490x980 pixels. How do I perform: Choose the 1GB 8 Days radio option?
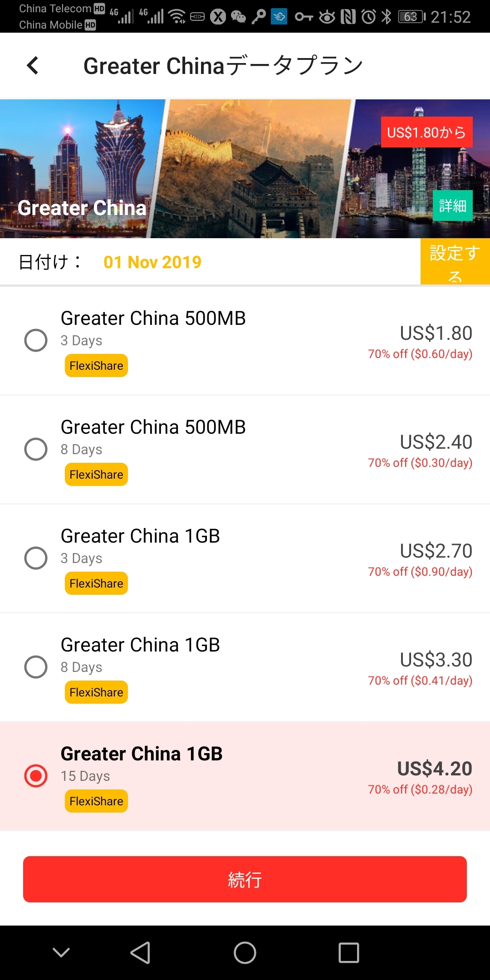36,667
